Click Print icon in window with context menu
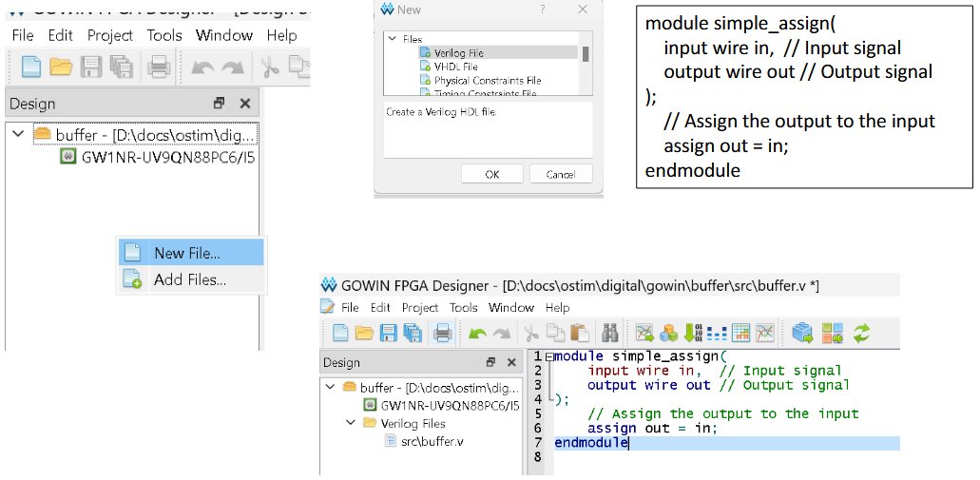 [x=159, y=67]
